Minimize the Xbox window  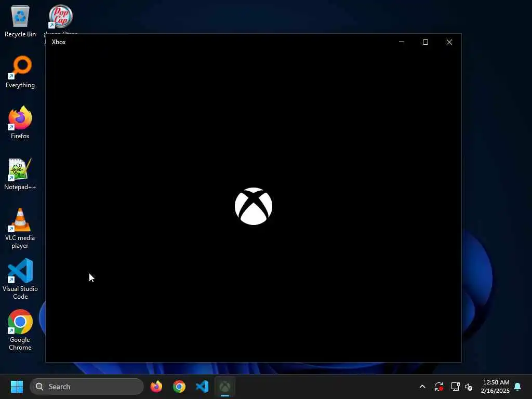pyautogui.click(x=402, y=42)
